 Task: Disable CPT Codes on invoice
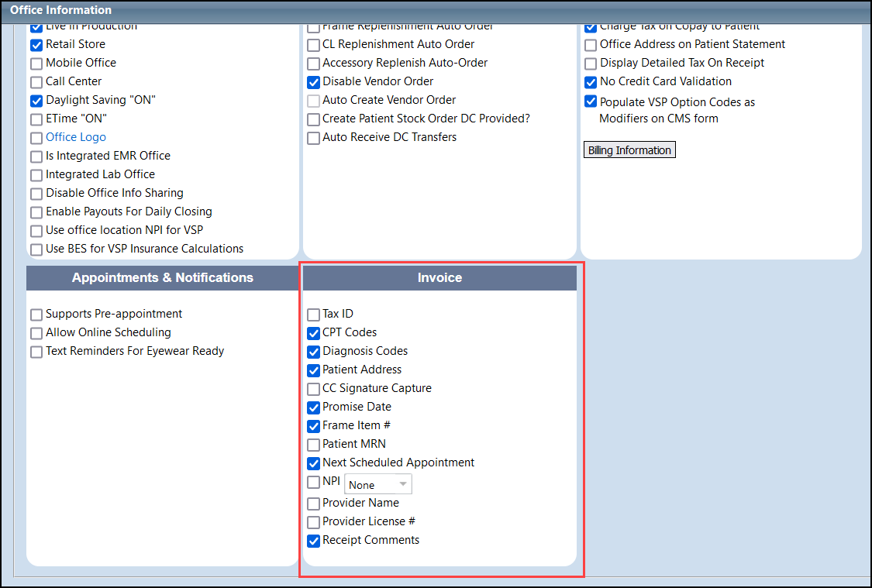tap(314, 333)
